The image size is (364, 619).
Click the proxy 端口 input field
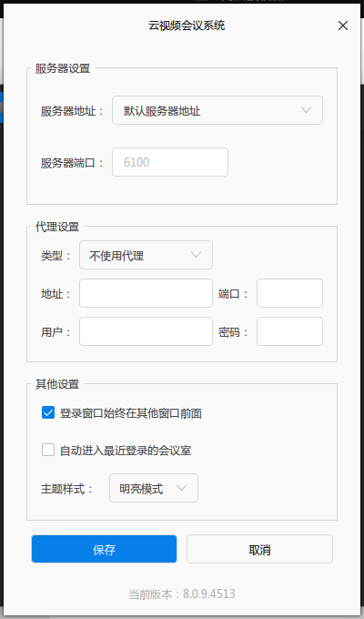click(289, 293)
